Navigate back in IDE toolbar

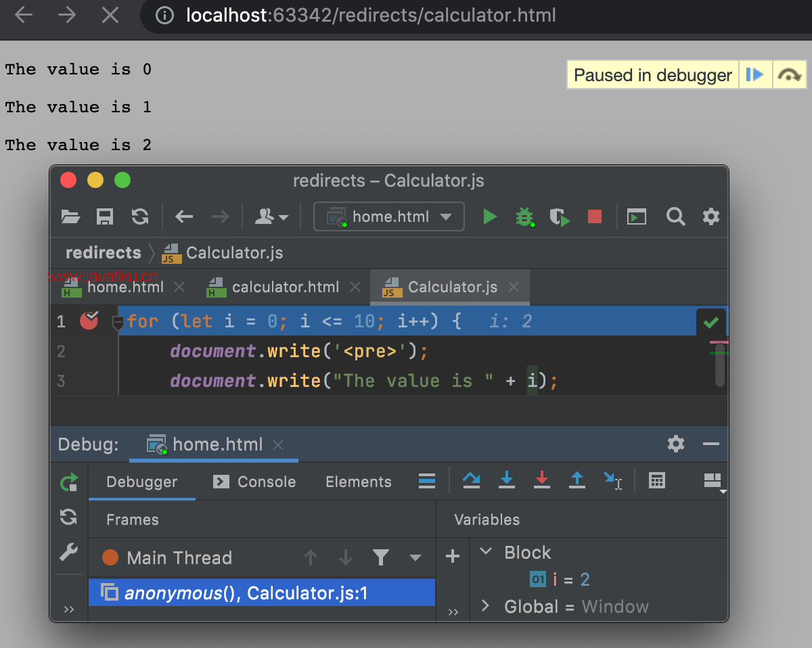[x=184, y=216]
